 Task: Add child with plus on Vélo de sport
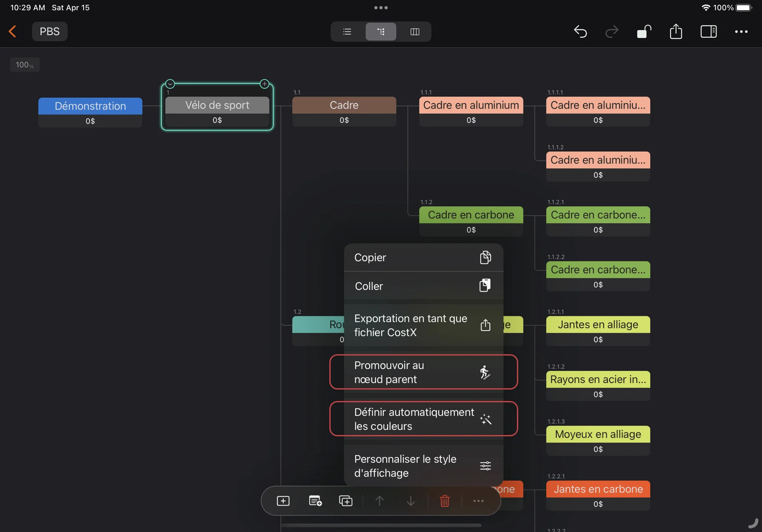click(264, 84)
